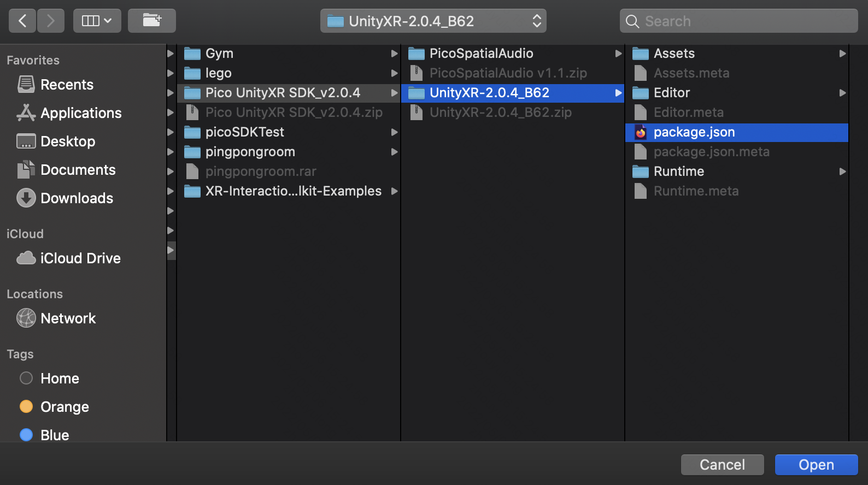
Task: Open iCloud Drive in the sidebar
Action: pyautogui.click(x=68, y=258)
